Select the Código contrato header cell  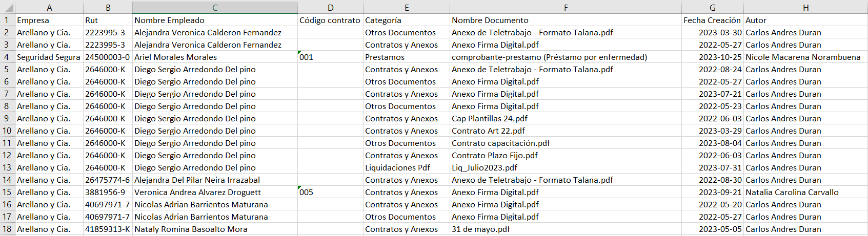[330, 20]
